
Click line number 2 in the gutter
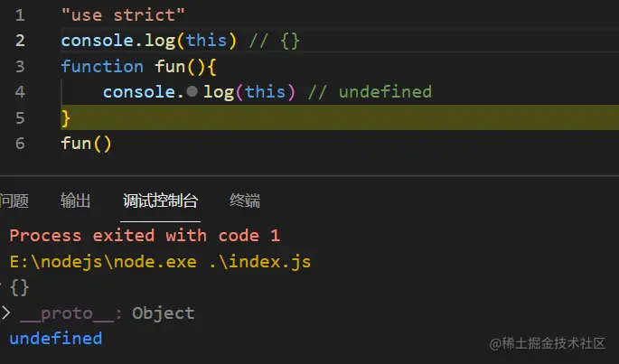(x=20, y=41)
